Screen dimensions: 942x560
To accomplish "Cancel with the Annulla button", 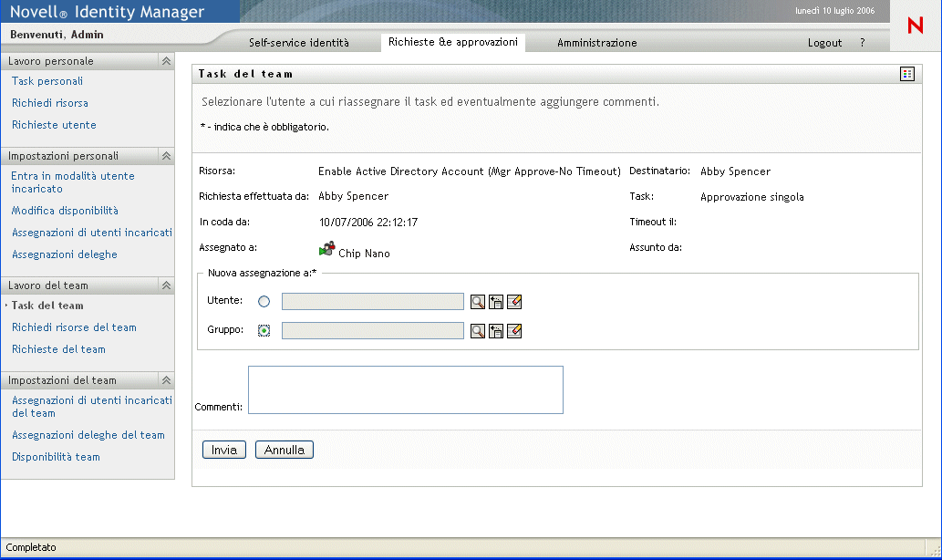I will coord(285,450).
